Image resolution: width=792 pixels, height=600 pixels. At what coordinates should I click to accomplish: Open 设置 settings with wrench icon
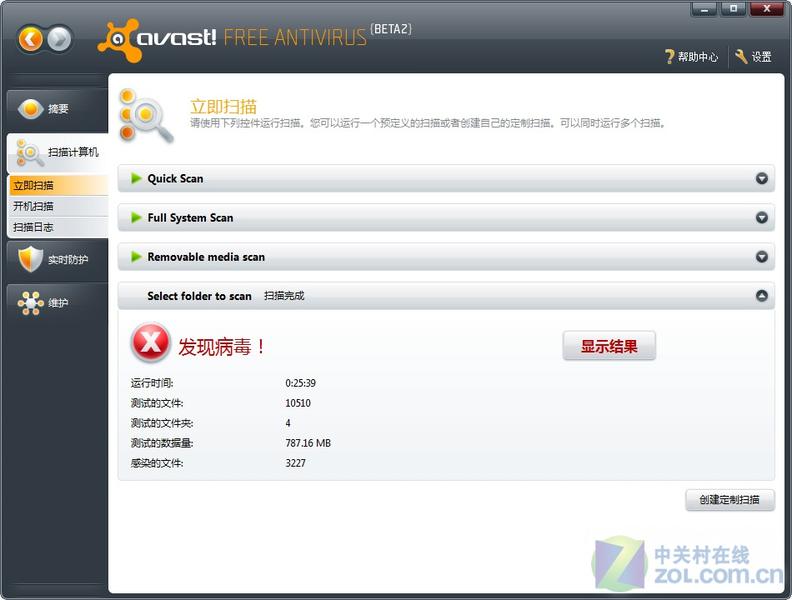pyautogui.click(x=753, y=57)
